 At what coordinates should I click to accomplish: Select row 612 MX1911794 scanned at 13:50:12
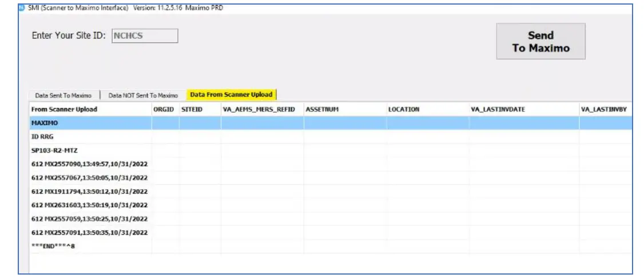point(89,192)
